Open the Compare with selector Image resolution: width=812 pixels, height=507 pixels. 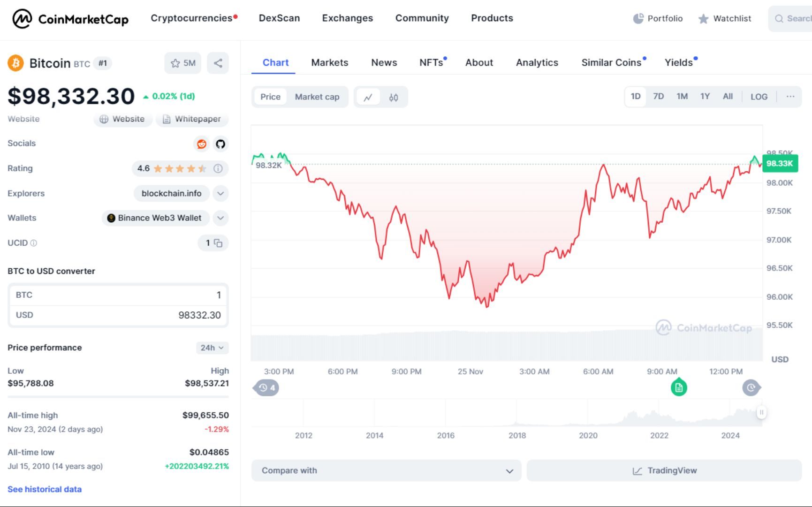click(x=386, y=470)
